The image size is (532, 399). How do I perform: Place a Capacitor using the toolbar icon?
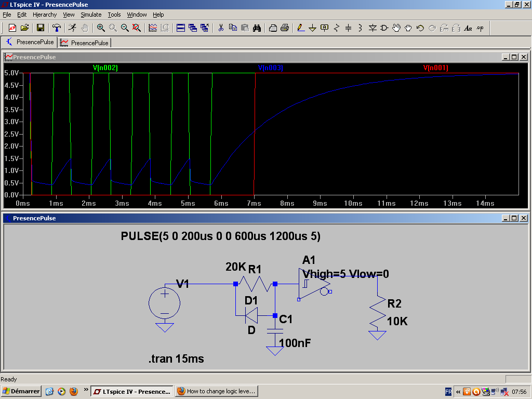click(x=349, y=28)
